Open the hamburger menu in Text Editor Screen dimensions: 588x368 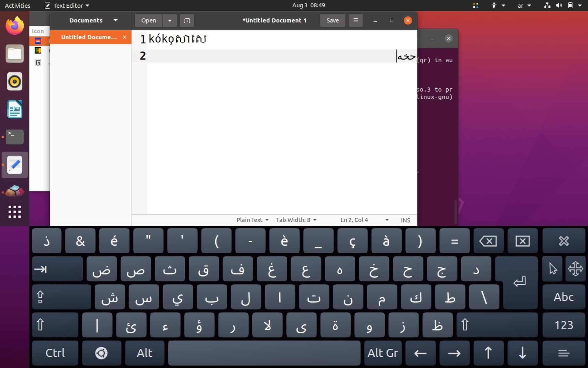pos(355,21)
